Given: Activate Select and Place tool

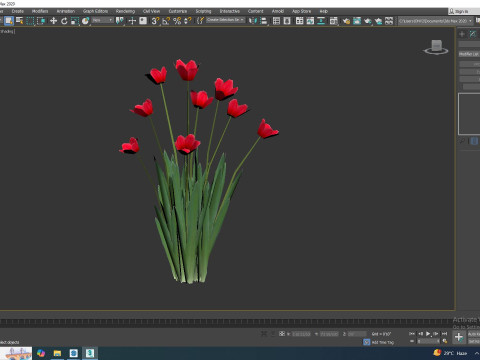Looking at the screenshot, I should click(85, 21).
